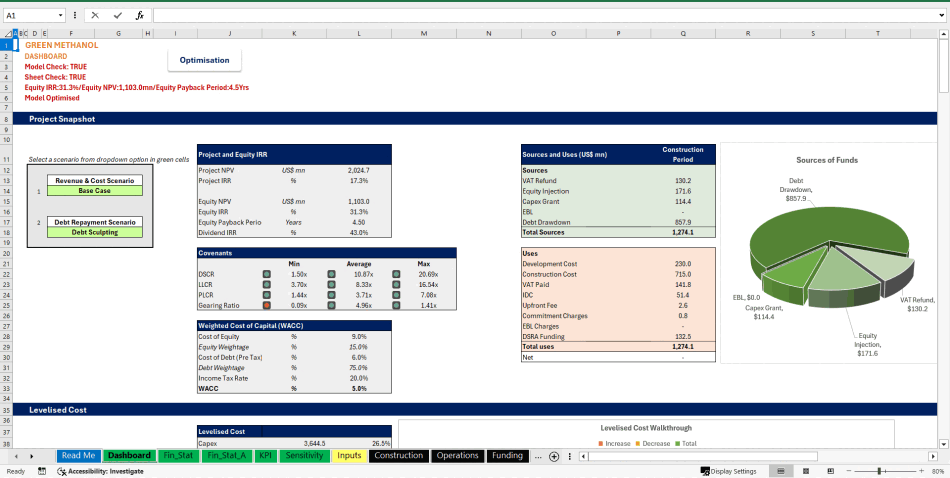
Task: Switch to Normal view
Action: click(781, 471)
